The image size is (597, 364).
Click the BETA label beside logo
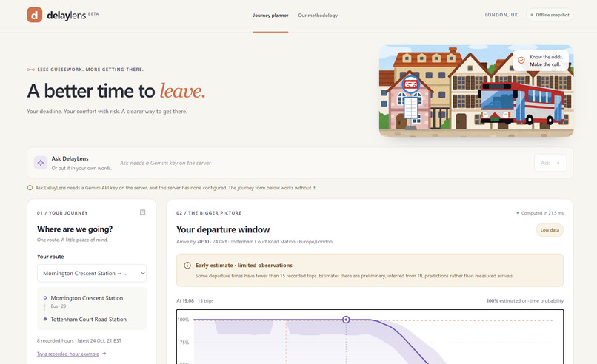pyautogui.click(x=93, y=14)
